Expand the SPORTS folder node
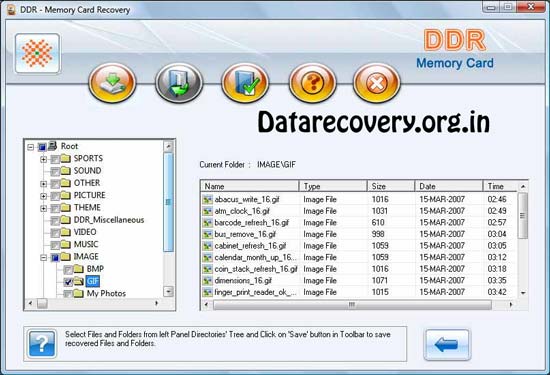 [43, 159]
